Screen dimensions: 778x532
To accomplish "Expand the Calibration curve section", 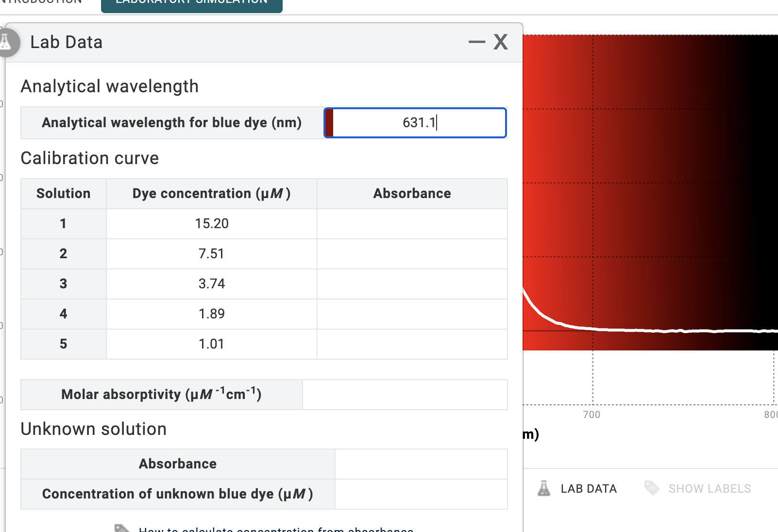I will tap(89, 158).
